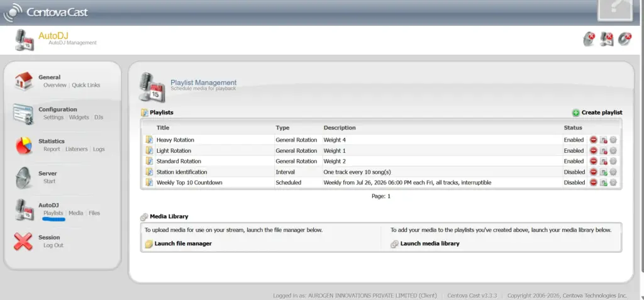644x300 pixels.
Task: Click the Type column header
Action: [282, 128]
